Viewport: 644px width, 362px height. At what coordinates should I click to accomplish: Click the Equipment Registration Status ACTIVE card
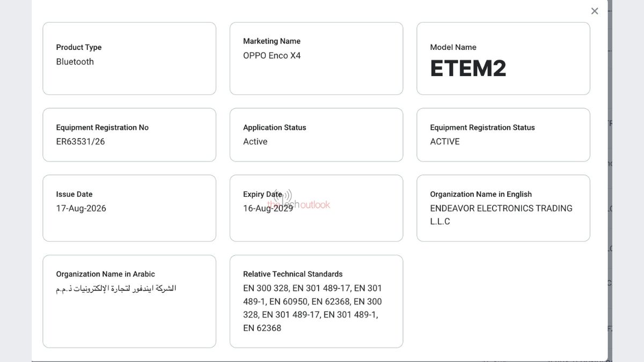pos(503,135)
